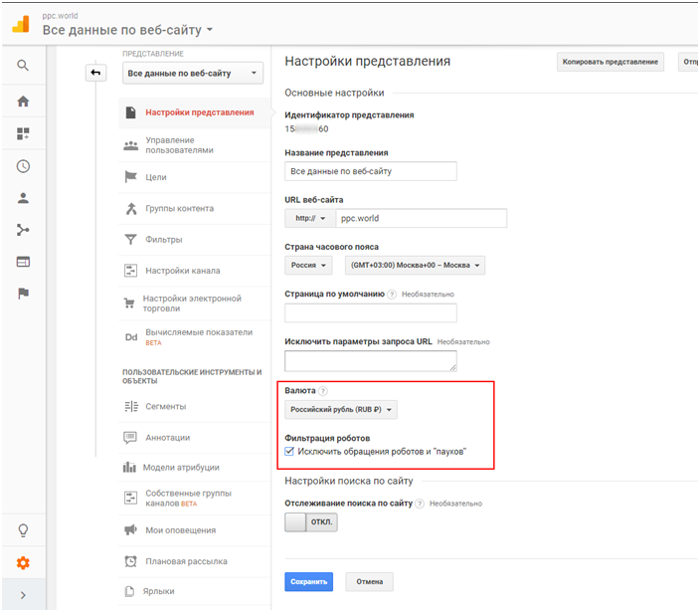The image size is (700, 612).
Task: Open the Российский рубль currency dropdown
Action: tap(341, 409)
